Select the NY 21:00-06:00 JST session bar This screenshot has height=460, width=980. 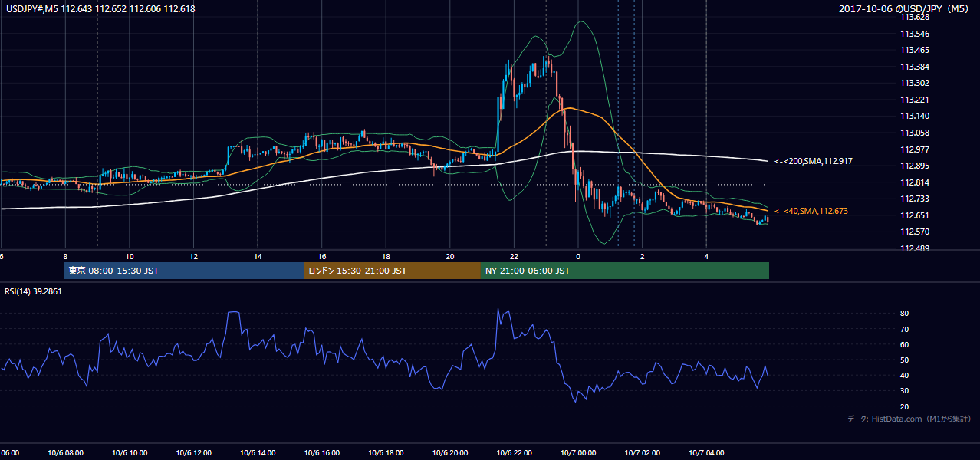625,271
